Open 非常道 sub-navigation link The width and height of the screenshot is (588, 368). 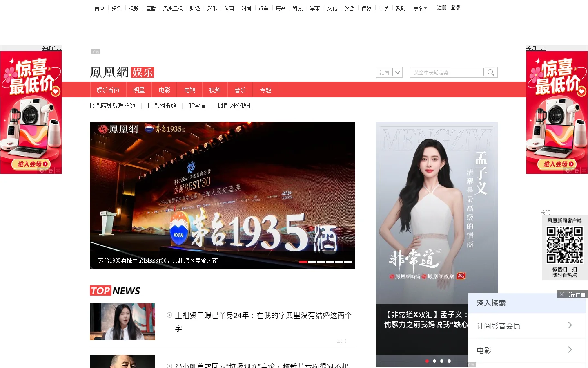(x=197, y=105)
